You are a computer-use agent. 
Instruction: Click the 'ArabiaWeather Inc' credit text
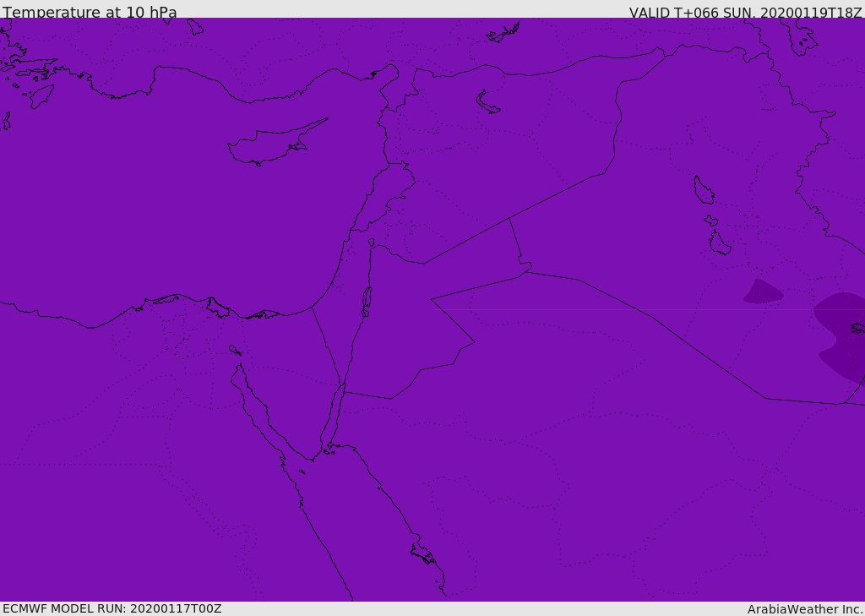[x=805, y=609]
